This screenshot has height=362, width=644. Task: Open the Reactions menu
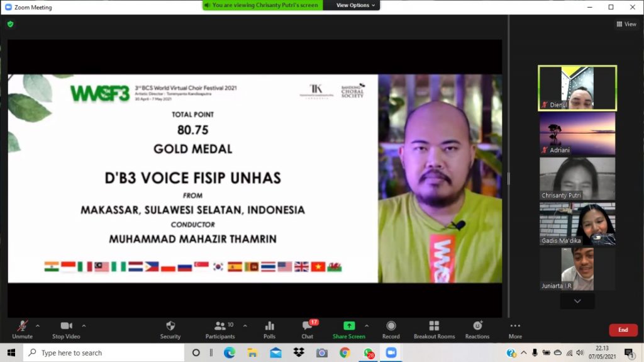pos(477,330)
